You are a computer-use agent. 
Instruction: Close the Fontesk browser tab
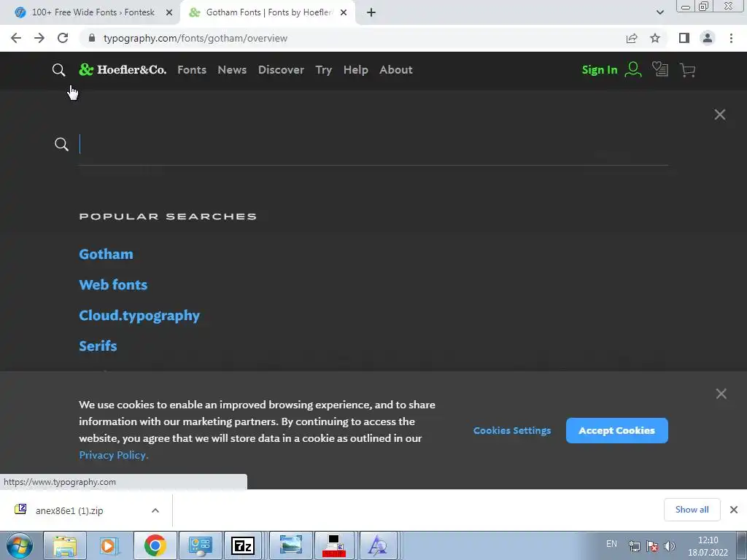(169, 12)
